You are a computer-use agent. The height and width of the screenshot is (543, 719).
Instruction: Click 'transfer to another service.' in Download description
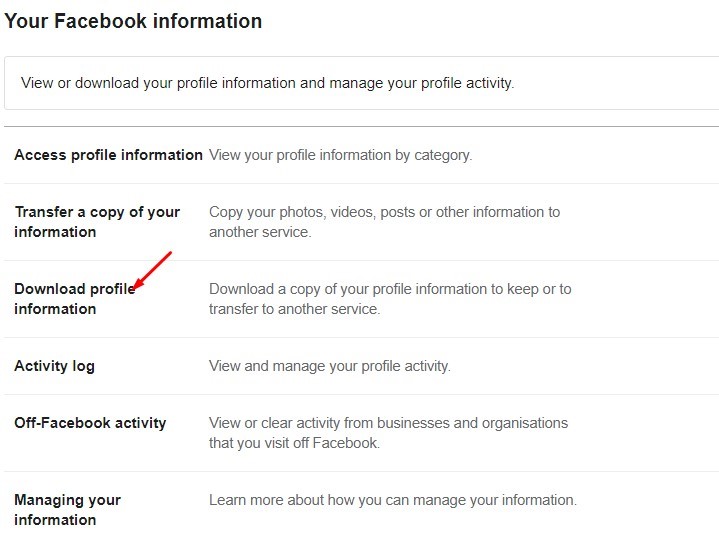tap(294, 309)
